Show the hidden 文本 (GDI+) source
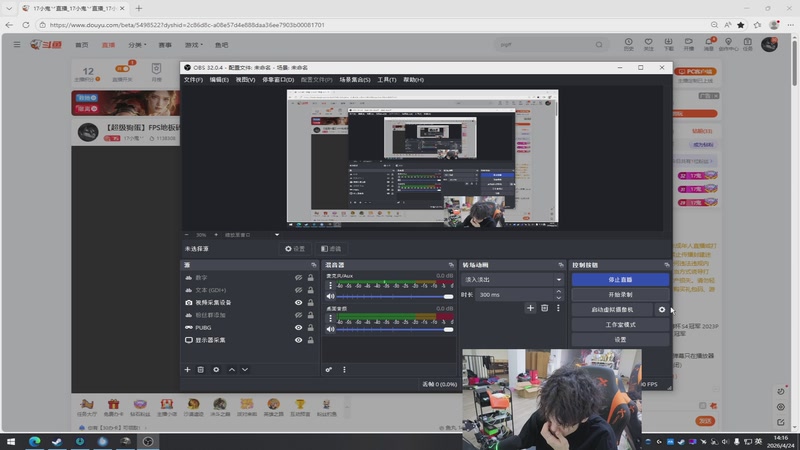 [298, 290]
